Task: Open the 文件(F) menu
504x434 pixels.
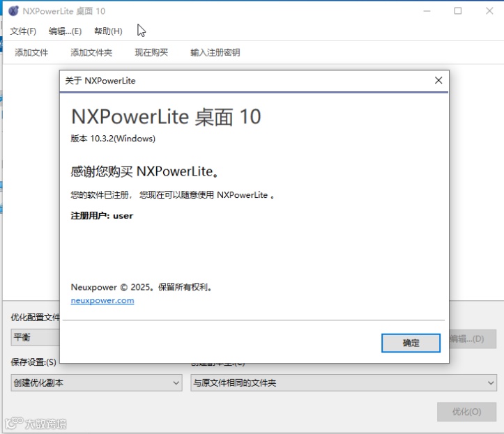Action: (x=23, y=31)
